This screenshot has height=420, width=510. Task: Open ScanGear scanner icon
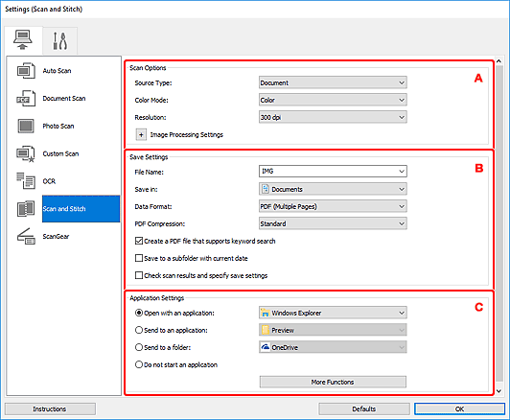pos(26,236)
